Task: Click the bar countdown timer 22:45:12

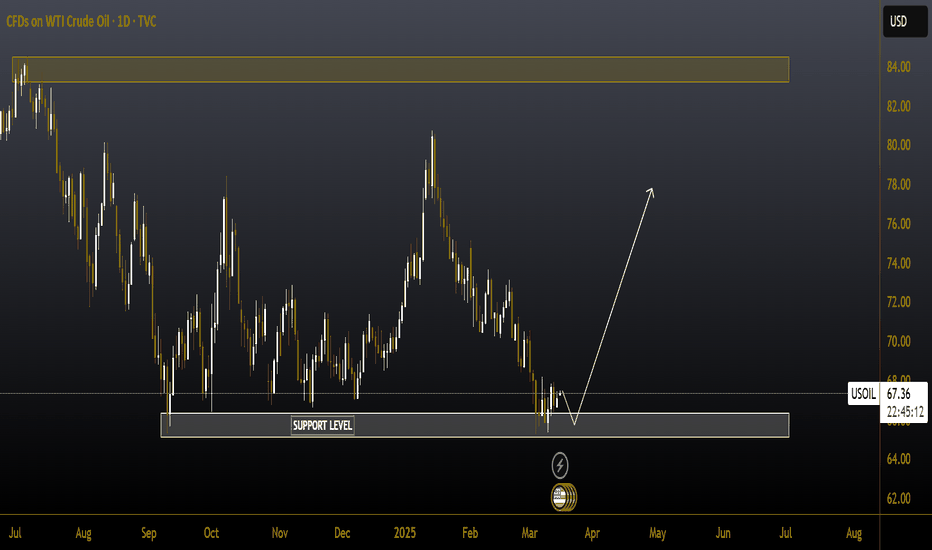Action: (905, 412)
